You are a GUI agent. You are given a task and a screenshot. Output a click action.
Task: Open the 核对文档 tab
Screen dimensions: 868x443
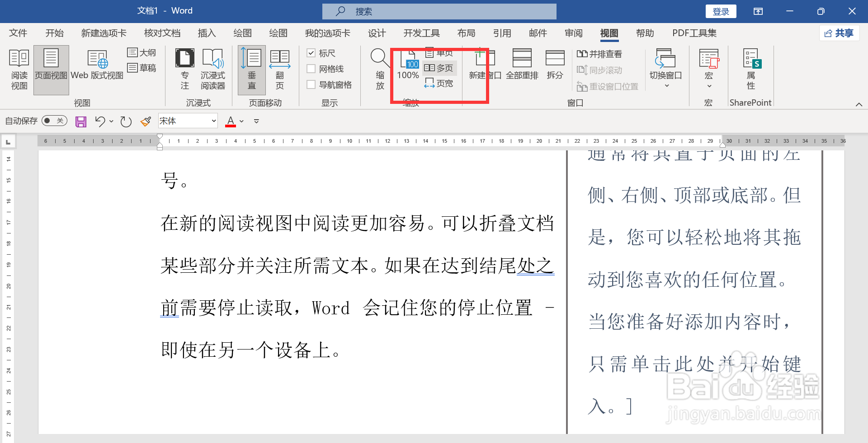[x=162, y=33]
